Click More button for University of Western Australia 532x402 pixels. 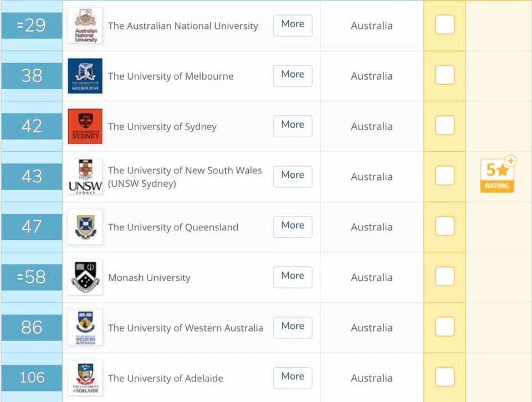click(x=293, y=327)
